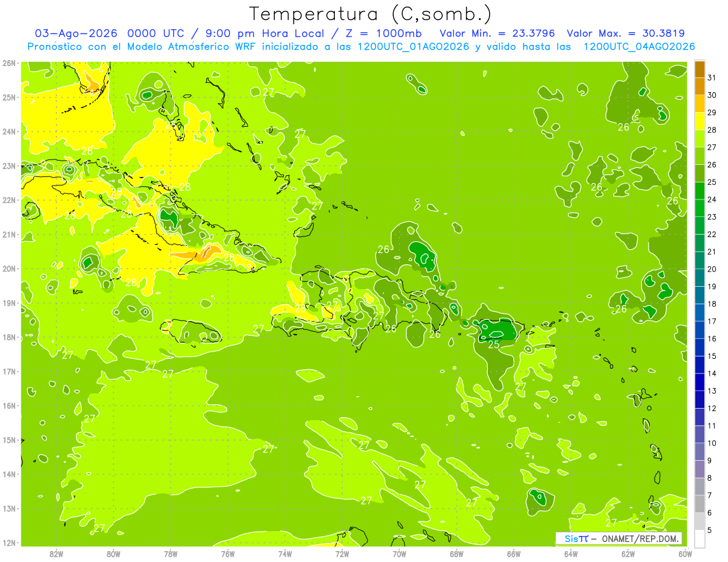Click the 20N latitude axis label
Screen dimensions: 728x562
coord(8,269)
